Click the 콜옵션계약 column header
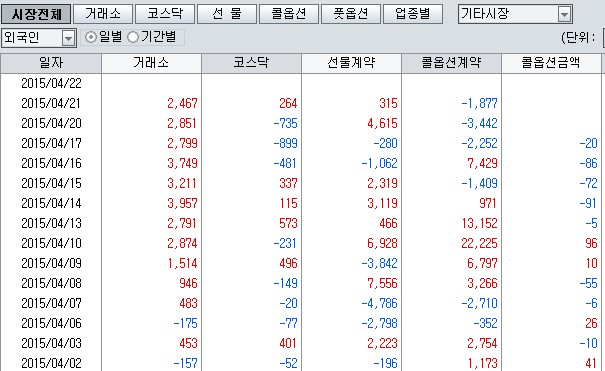Viewport: 605px width, 371px height. point(451,63)
